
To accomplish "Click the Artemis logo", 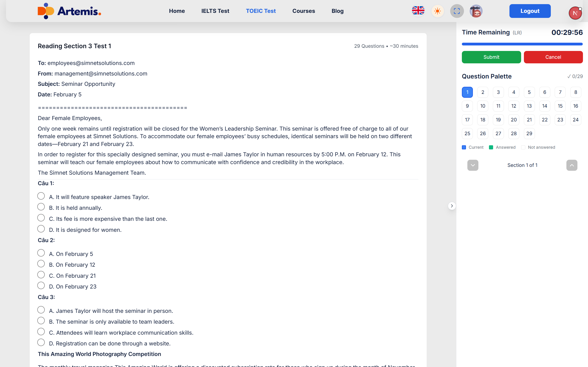I will tap(69, 11).
